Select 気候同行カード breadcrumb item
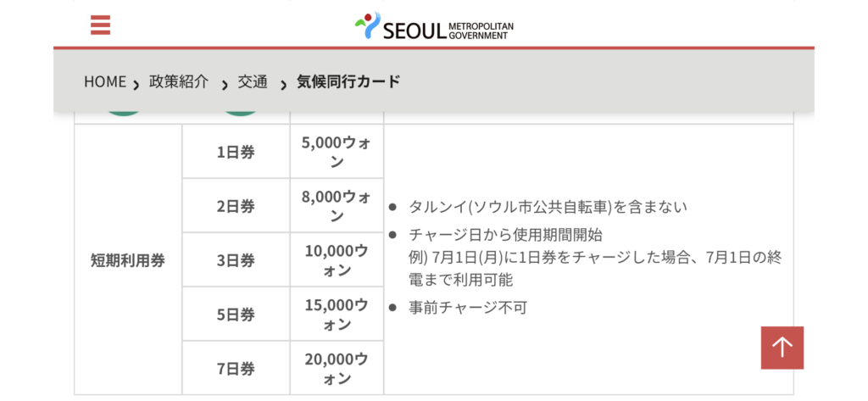Viewport: 868px width, 401px height. point(348,82)
